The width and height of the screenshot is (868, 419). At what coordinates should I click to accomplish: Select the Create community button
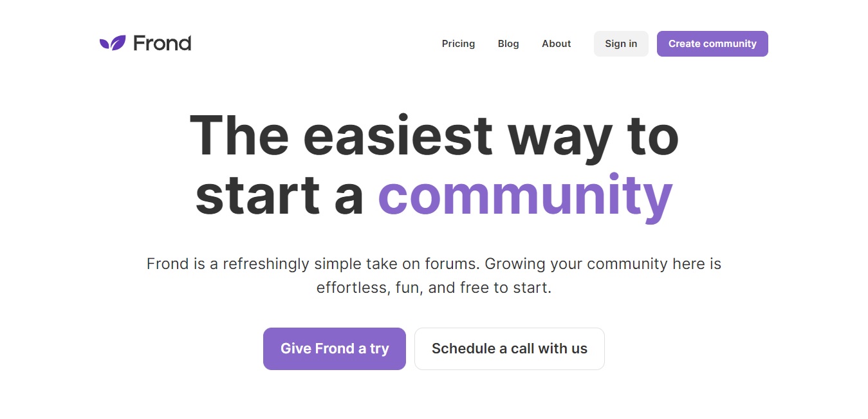pyautogui.click(x=712, y=44)
